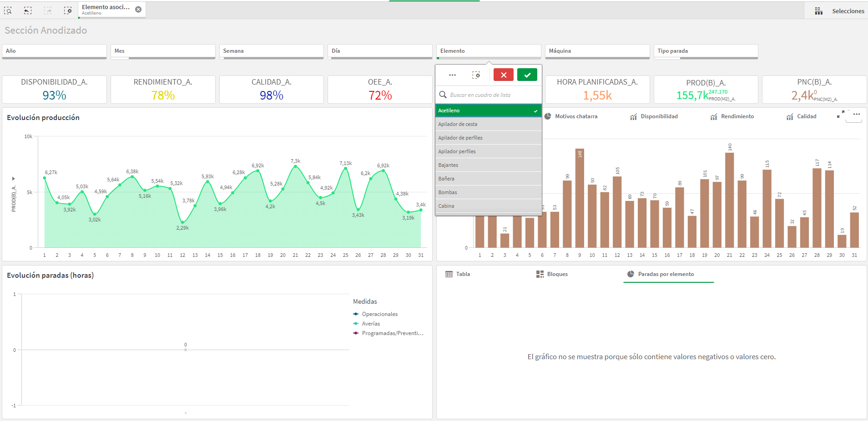868x421 pixels.
Task: Clear all selections icon
Action: [68, 10]
